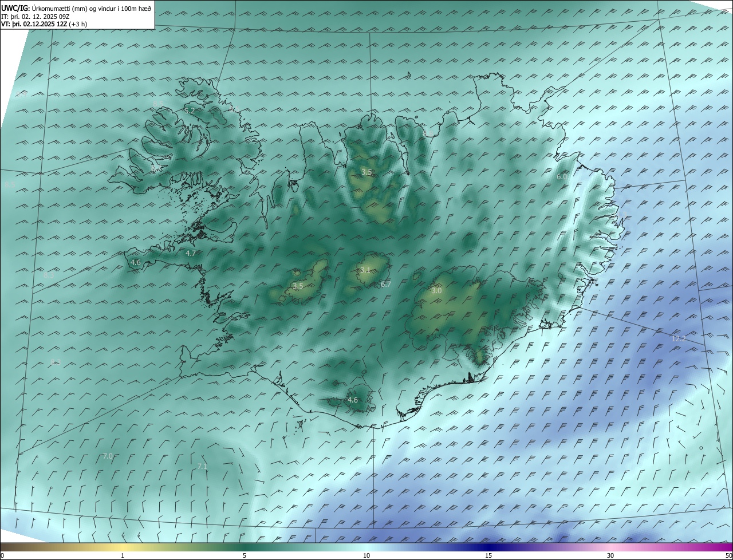The width and height of the screenshot is (733, 560).
Task: Click the 30 tick on the colour scale
Action: coord(610,555)
